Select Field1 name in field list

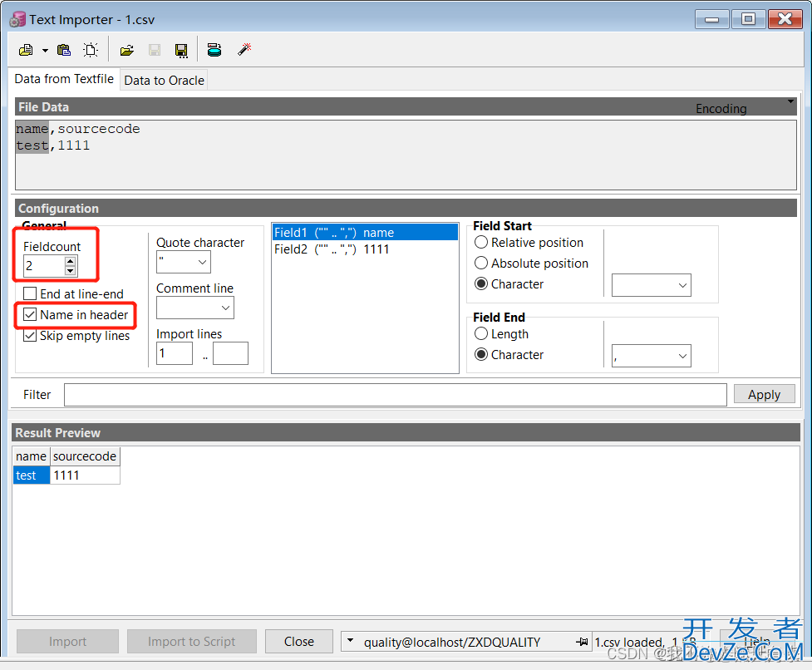[365, 233]
